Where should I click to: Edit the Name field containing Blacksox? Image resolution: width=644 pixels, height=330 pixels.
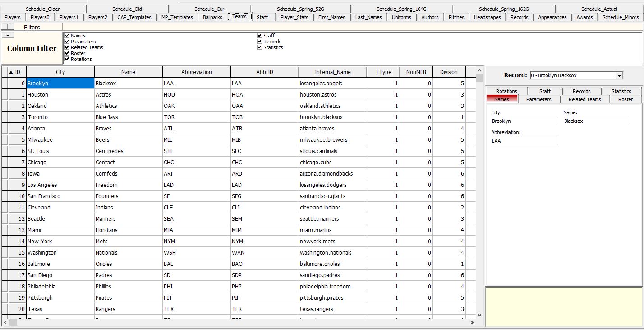(x=597, y=121)
